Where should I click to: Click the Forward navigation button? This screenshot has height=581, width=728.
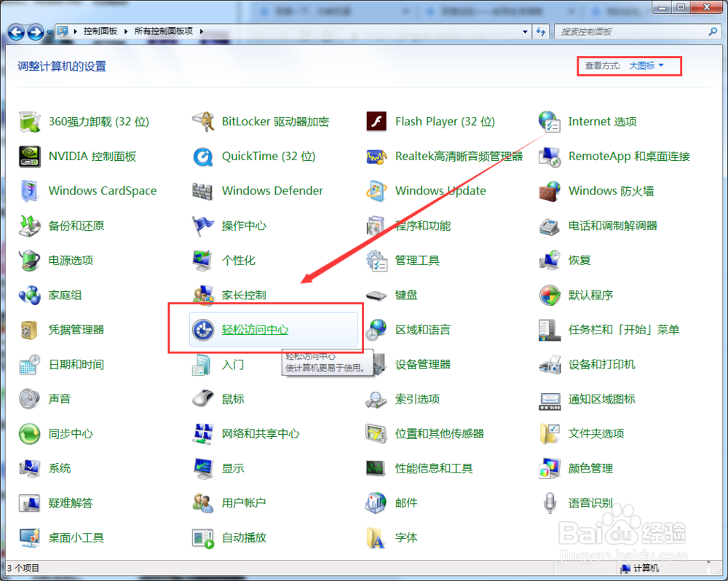(35, 32)
